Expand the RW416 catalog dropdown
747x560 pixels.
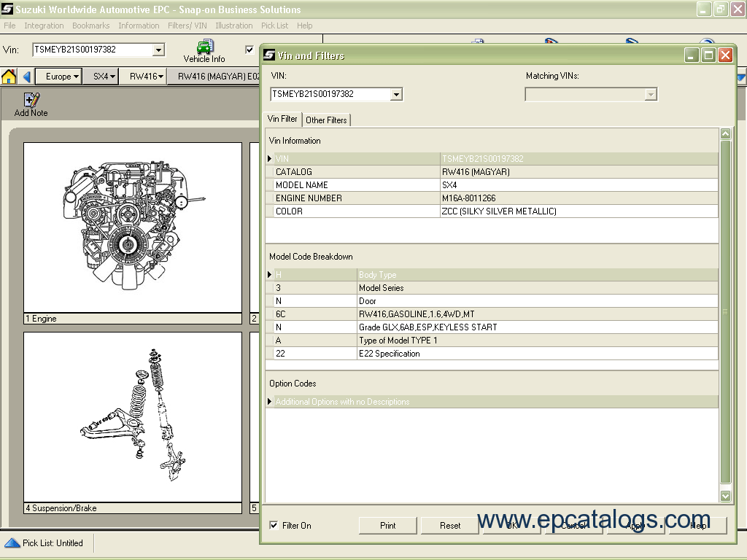146,77
